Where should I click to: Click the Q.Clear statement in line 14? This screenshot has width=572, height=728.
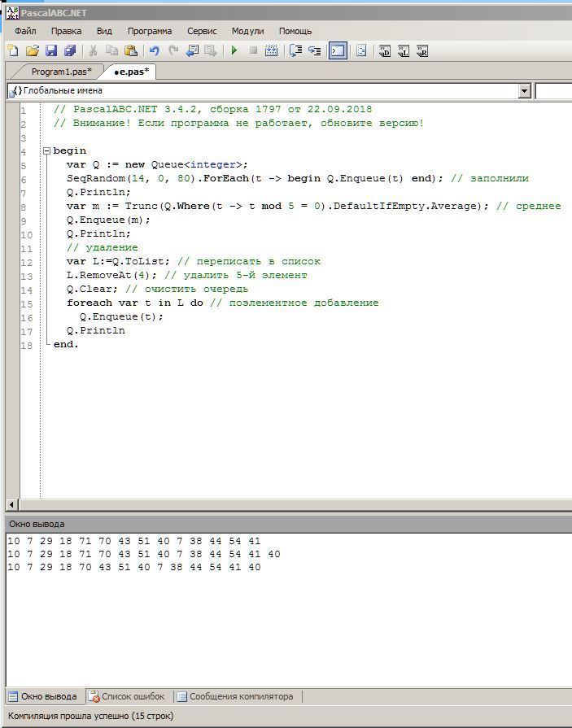[x=93, y=289]
